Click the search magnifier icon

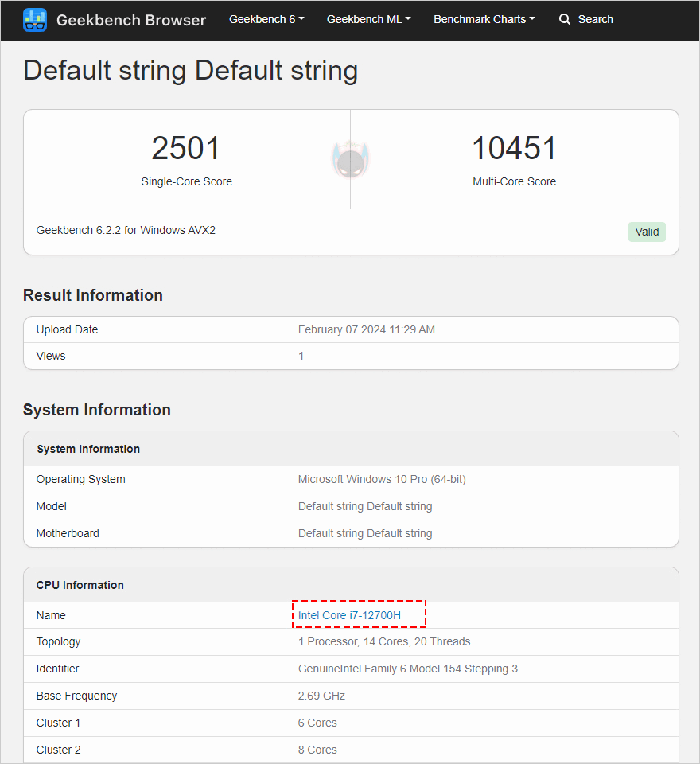[565, 19]
